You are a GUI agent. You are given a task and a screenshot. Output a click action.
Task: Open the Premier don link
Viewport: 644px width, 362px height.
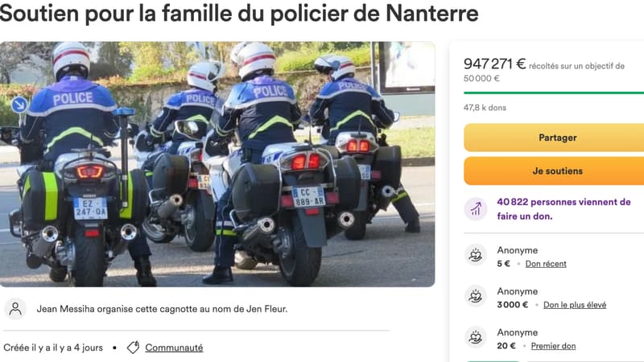point(553,346)
